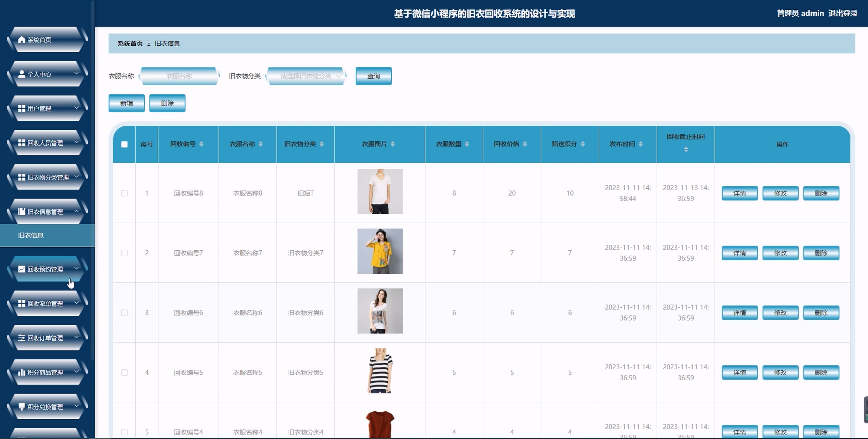This screenshot has width=868, height=439.
Task: Click the grid icon beside 用户管理
Action: (21, 109)
